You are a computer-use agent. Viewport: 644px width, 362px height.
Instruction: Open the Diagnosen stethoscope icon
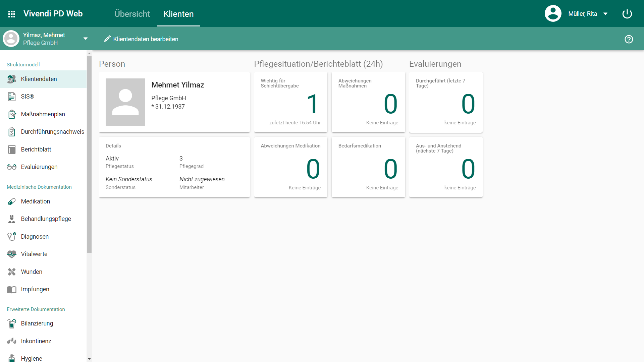[12, 237]
